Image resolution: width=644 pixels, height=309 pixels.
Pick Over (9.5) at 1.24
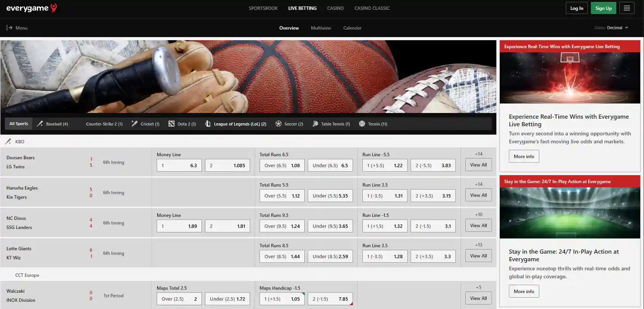click(x=282, y=226)
